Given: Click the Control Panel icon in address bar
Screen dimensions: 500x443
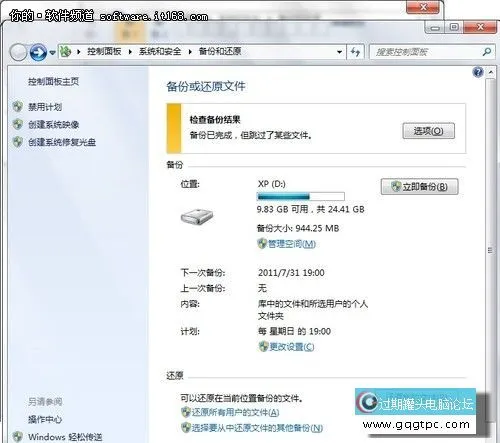Looking at the screenshot, I should click(65, 51).
